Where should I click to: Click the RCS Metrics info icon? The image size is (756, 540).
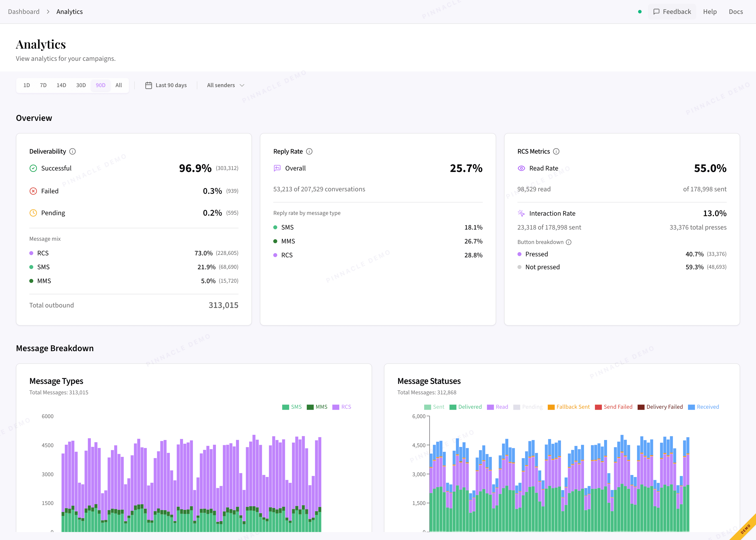(556, 151)
